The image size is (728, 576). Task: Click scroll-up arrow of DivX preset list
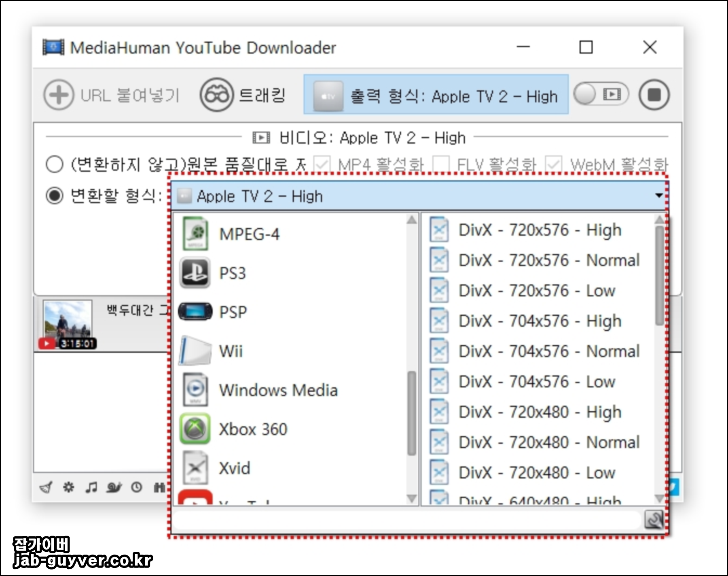click(x=659, y=220)
